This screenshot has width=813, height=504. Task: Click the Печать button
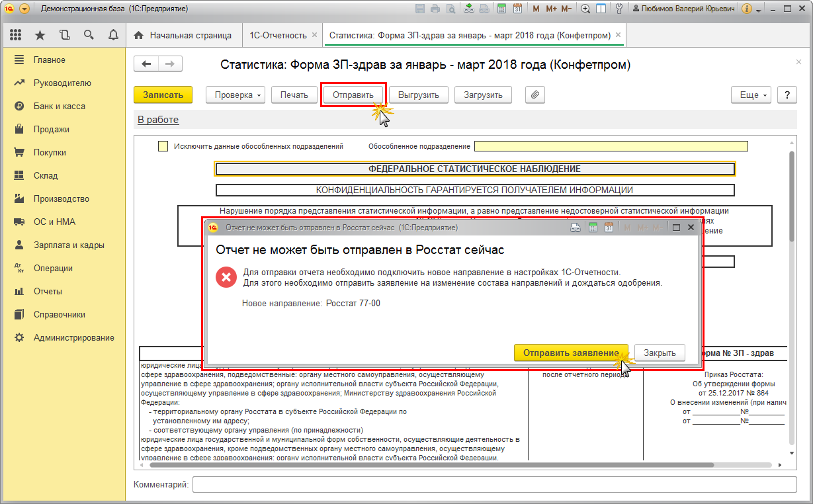click(x=294, y=95)
